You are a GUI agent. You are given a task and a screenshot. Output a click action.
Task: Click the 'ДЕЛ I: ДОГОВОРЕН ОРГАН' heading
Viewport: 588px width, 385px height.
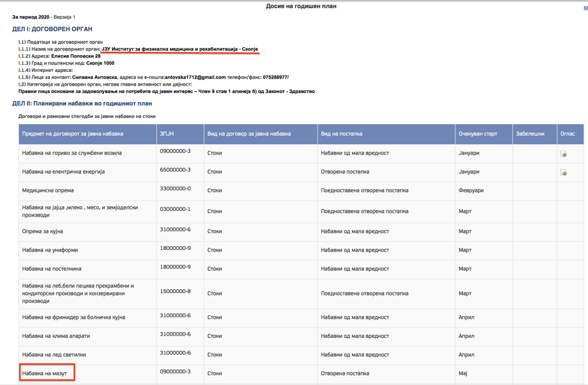(52, 29)
